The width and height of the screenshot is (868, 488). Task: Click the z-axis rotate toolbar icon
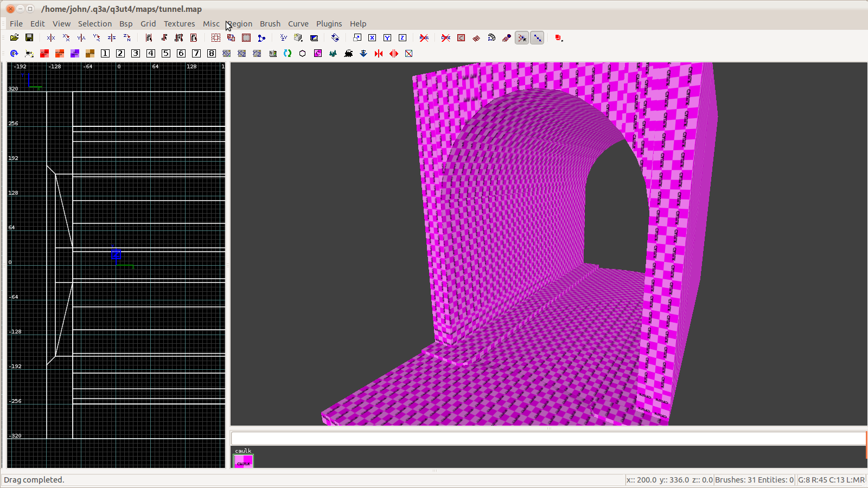(127, 38)
